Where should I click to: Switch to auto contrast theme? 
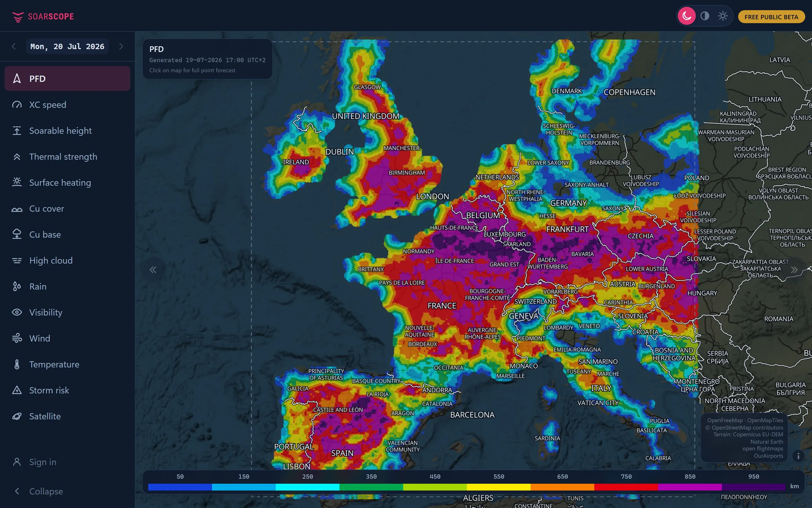pos(705,16)
